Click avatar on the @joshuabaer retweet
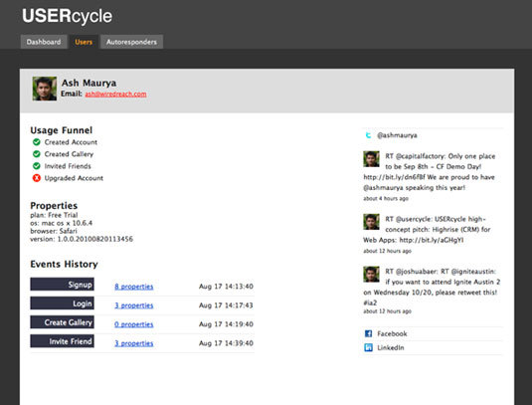 [x=371, y=275]
